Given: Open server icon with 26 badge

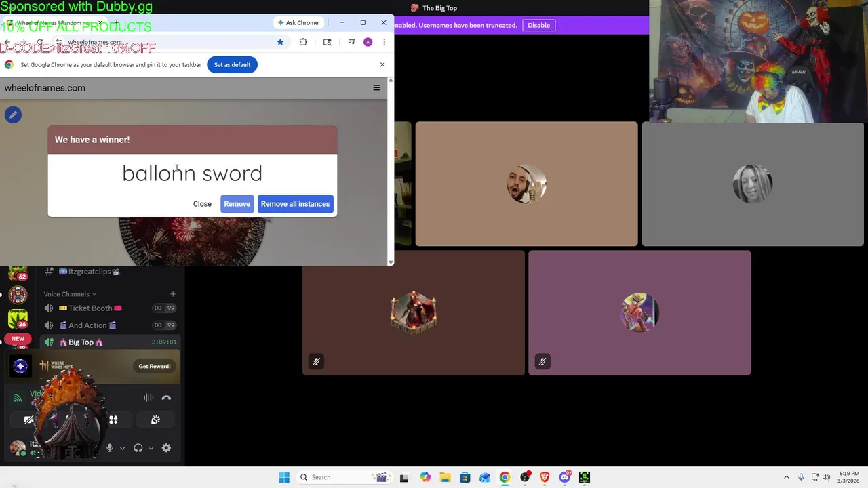Looking at the screenshot, I should (x=18, y=318).
